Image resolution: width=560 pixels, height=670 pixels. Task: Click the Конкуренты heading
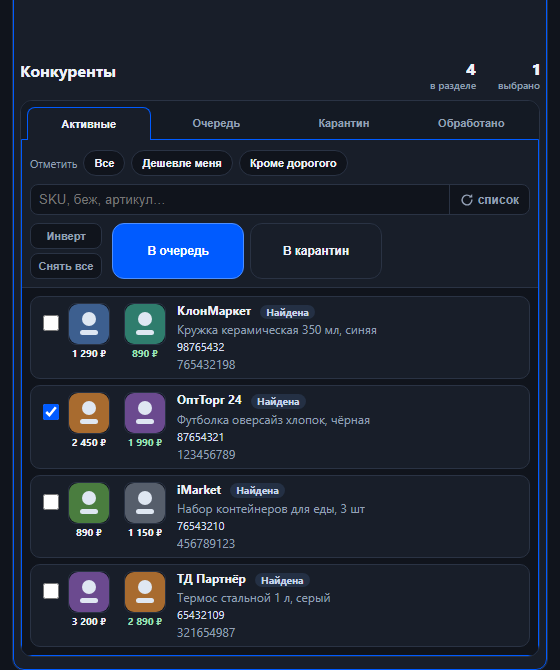pyautogui.click(x=68, y=72)
